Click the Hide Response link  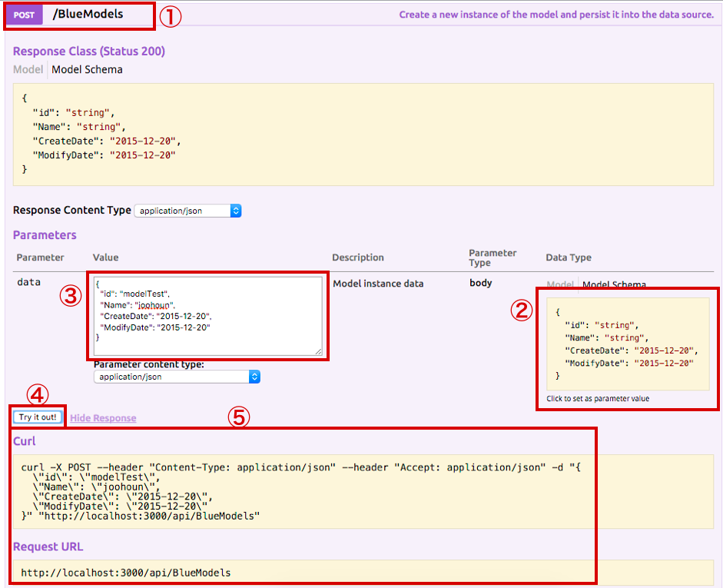103,418
